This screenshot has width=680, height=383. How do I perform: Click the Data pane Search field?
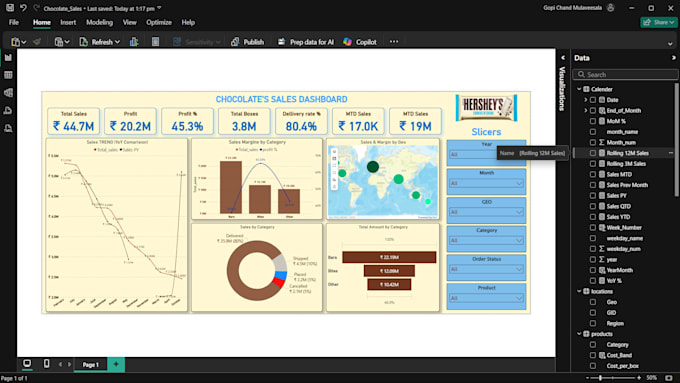click(625, 75)
